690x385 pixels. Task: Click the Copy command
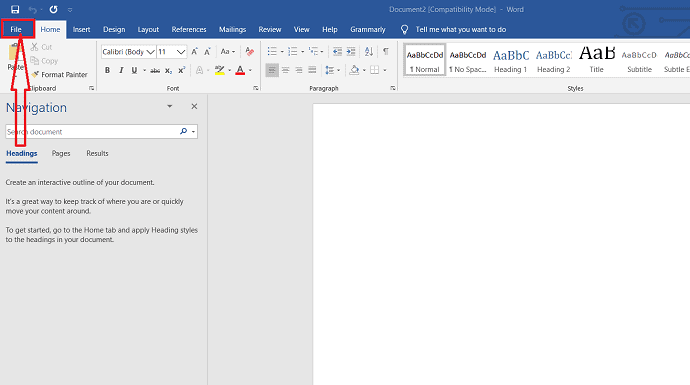(x=44, y=61)
